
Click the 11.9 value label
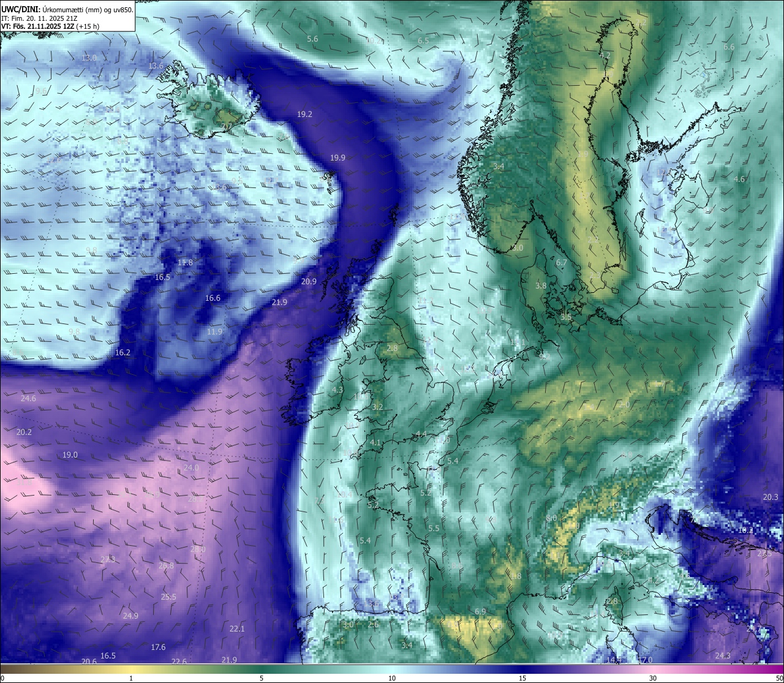[214, 332]
